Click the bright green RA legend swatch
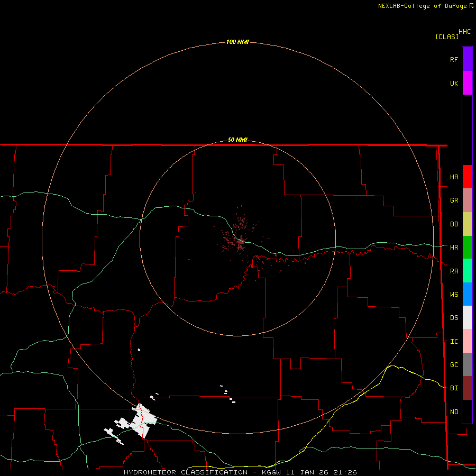Screen dimensions: 476x476 click(467, 271)
